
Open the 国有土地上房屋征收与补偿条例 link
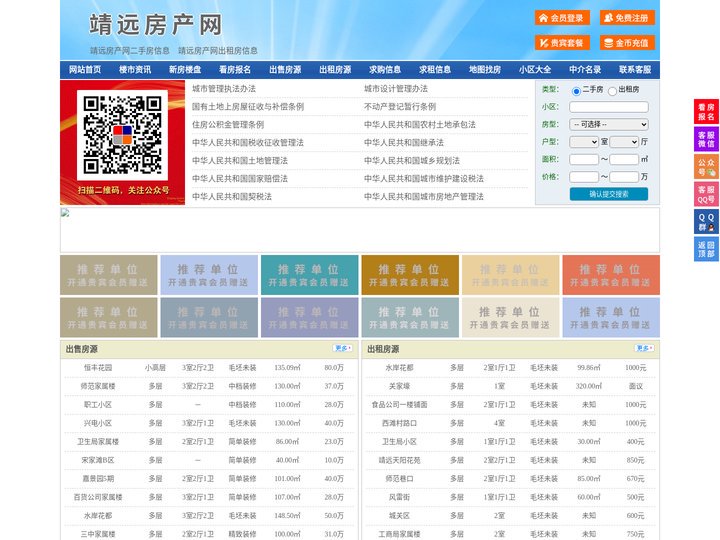click(x=248, y=107)
